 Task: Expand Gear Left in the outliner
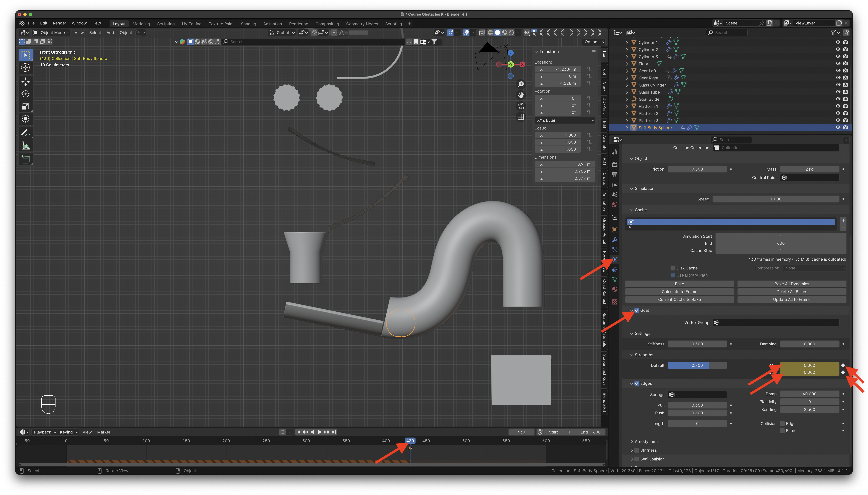point(627,71)
